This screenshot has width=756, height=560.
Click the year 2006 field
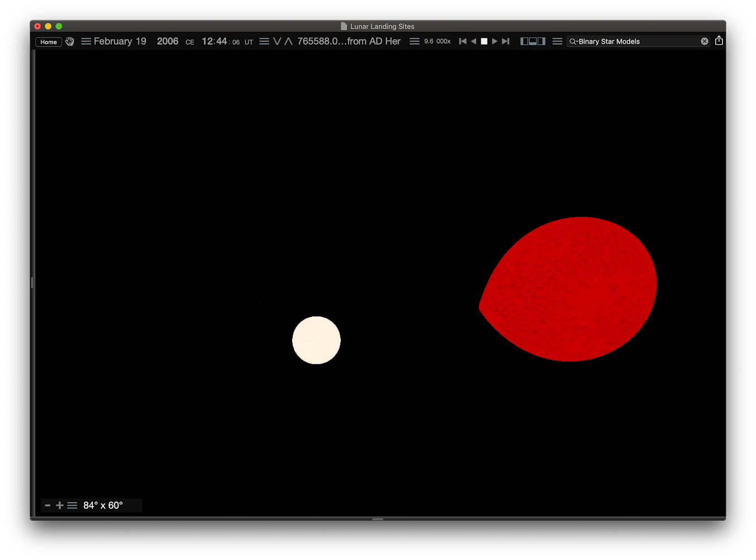pos(167,41)
